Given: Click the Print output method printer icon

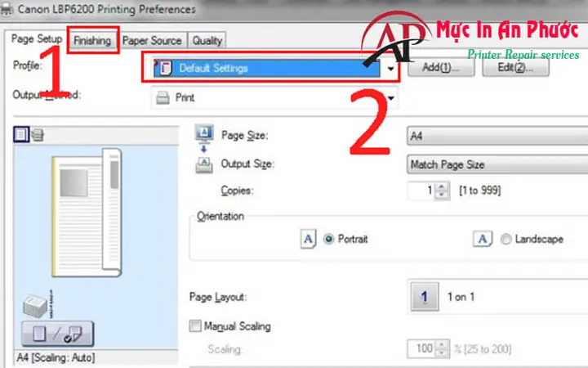Looking at the screenshot, I should pos(163,98).
